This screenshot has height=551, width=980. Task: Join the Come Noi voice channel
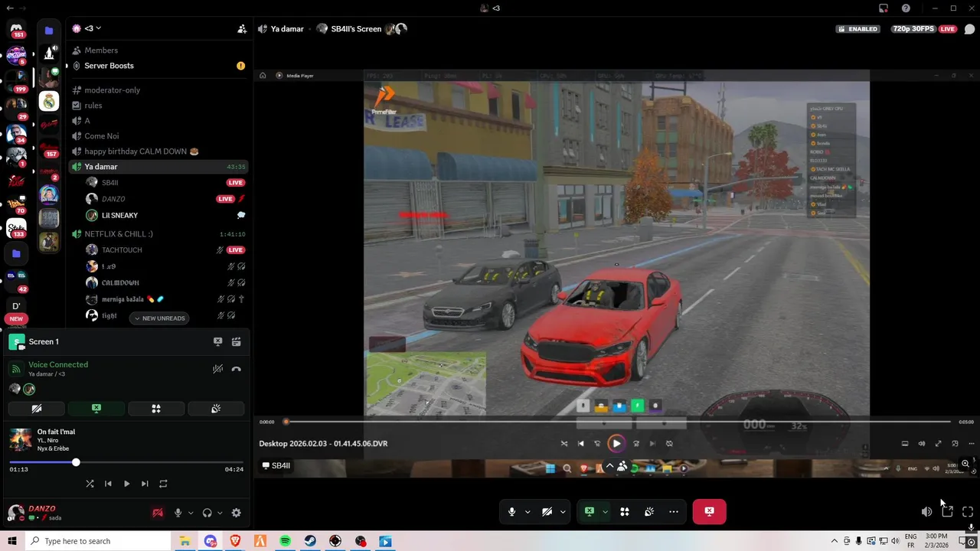[x=101, y=136]
